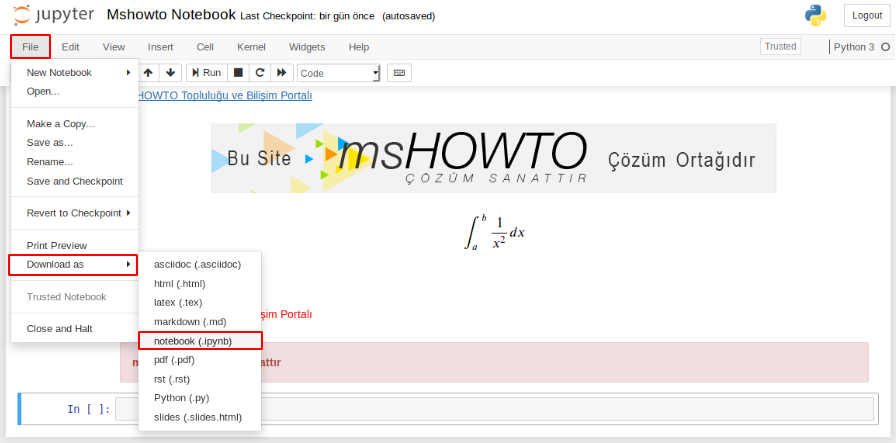Viewport: 896px width, 443px height.
Task: Download as notebook (.ipynb)
Action: tap(200, 341)
